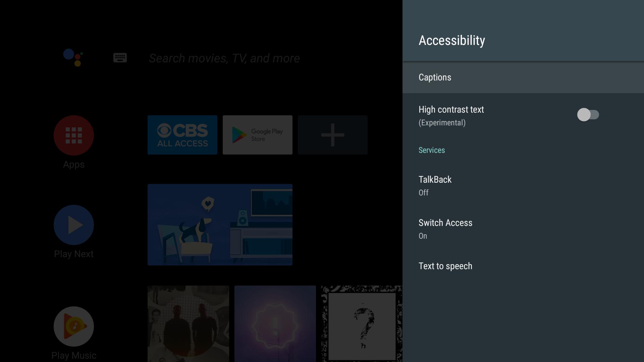Disable Switch Access service
Screen dimensions: 644x362
[x=445, y=228]
